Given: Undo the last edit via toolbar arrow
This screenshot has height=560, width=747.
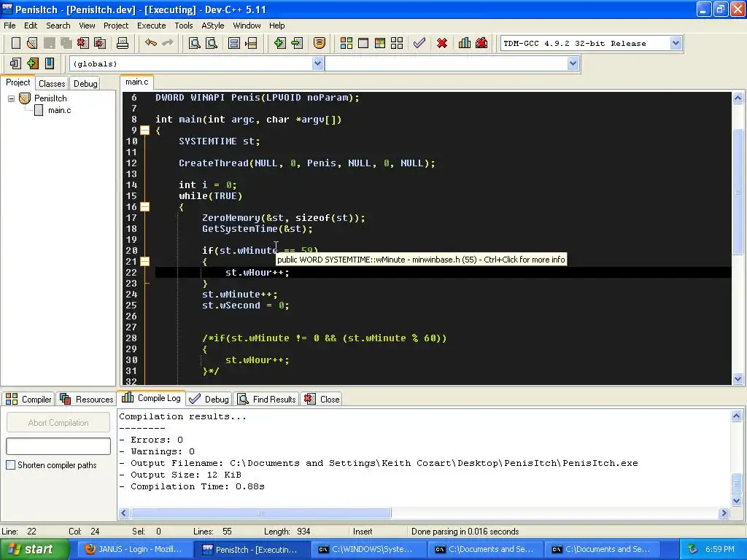Looking at the screenshot, I should tap(151, 43).
